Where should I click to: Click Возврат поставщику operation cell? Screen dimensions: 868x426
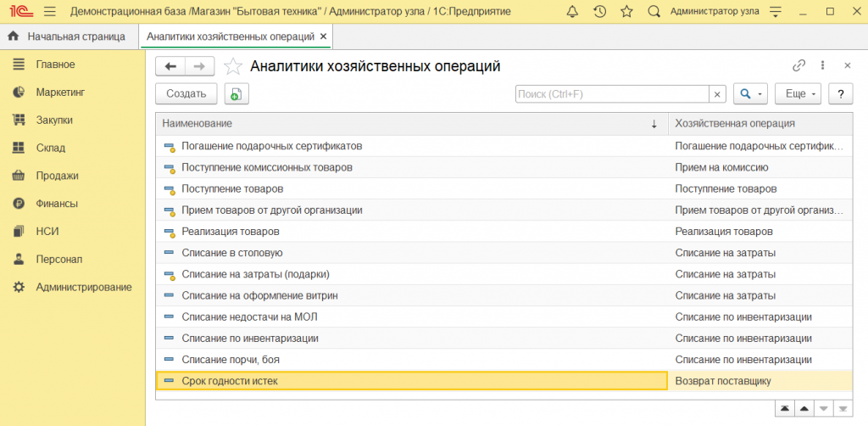click(760, 381)
